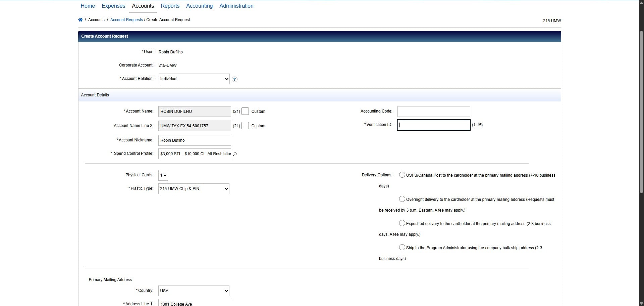Enable Custom checkbox for Account Name

click(245, 111)
